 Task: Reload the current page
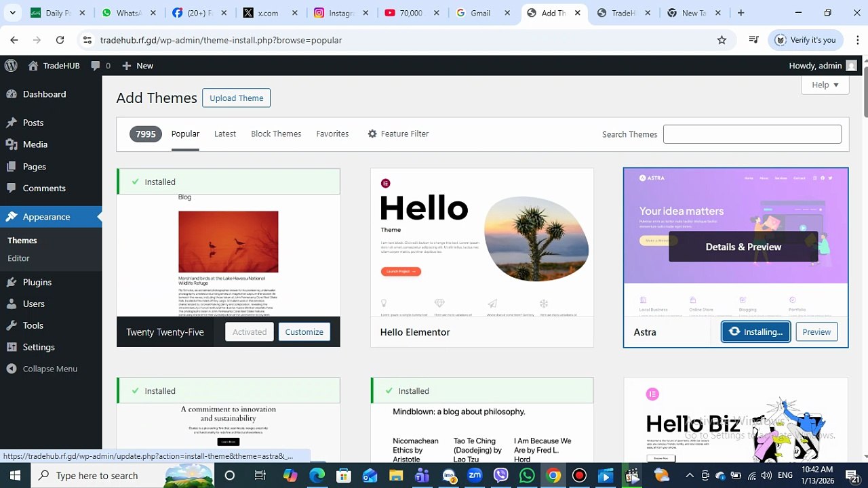pyautogui.click(x=60, y=40)
